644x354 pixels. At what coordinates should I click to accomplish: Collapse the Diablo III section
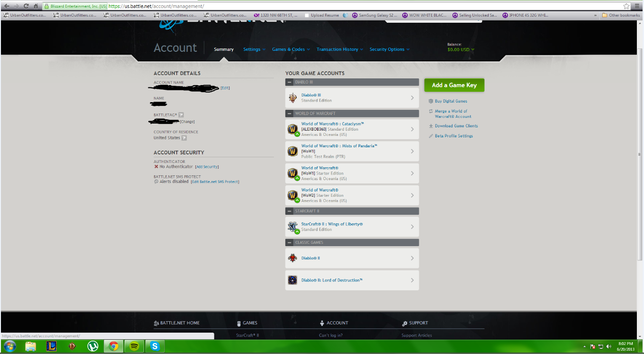pyautogui.click(x=290, y=82)
